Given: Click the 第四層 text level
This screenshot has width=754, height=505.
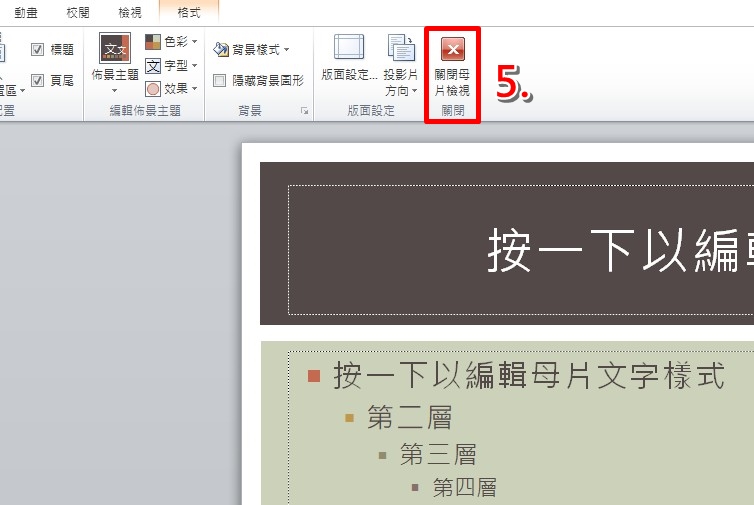Looking at the screenshot, I should click(465, 487).
